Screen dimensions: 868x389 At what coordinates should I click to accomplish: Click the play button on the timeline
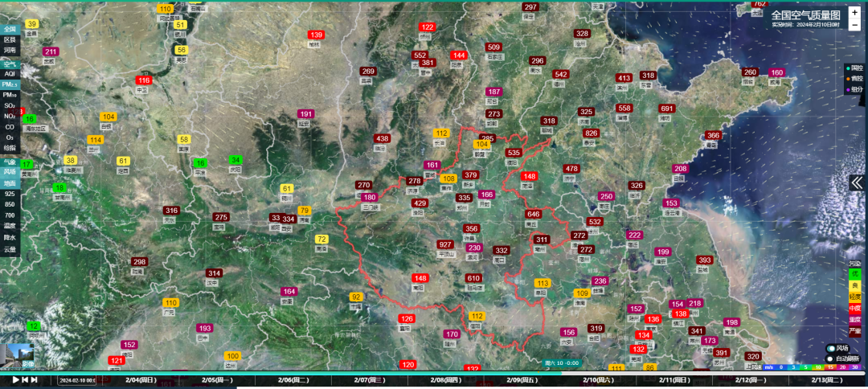(x=15, y=380)
